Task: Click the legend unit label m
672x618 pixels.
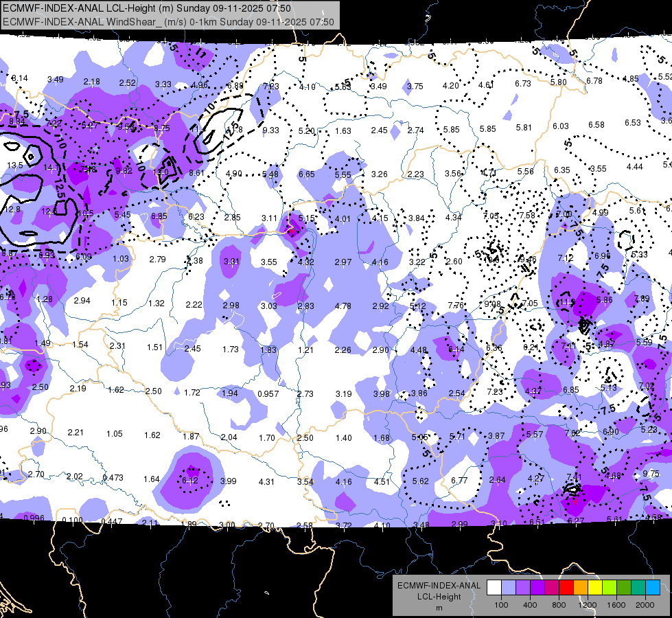Action: [x=439, y=608]
